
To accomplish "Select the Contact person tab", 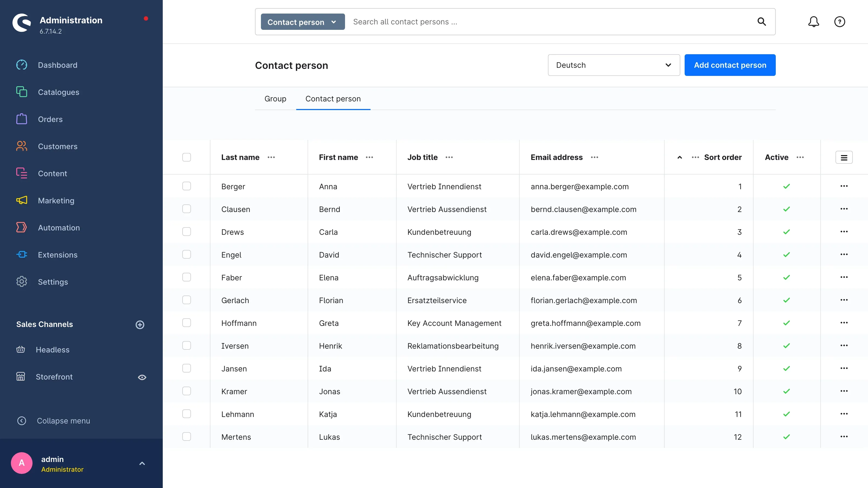I will [333, 99].
